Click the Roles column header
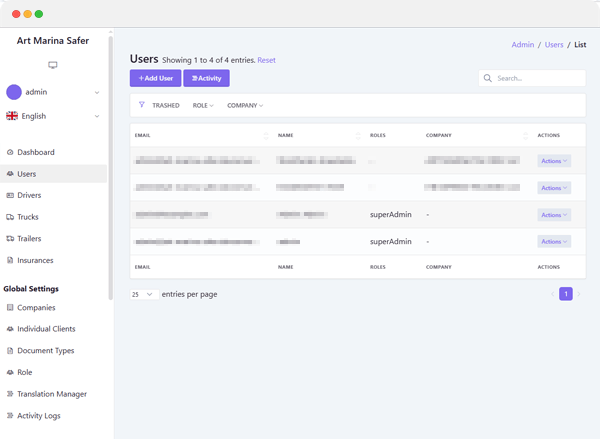The height and width of the screenshot is (439, 600). click(x=378, y=135)
